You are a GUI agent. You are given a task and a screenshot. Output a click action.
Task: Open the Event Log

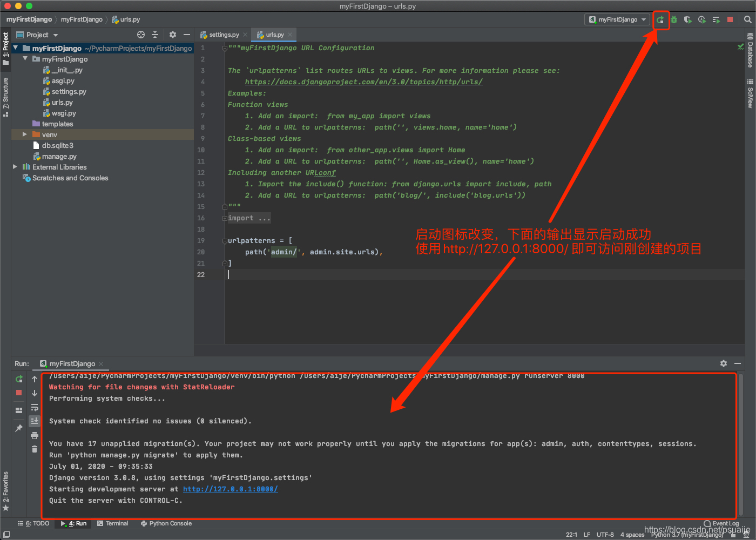point(721,523)
